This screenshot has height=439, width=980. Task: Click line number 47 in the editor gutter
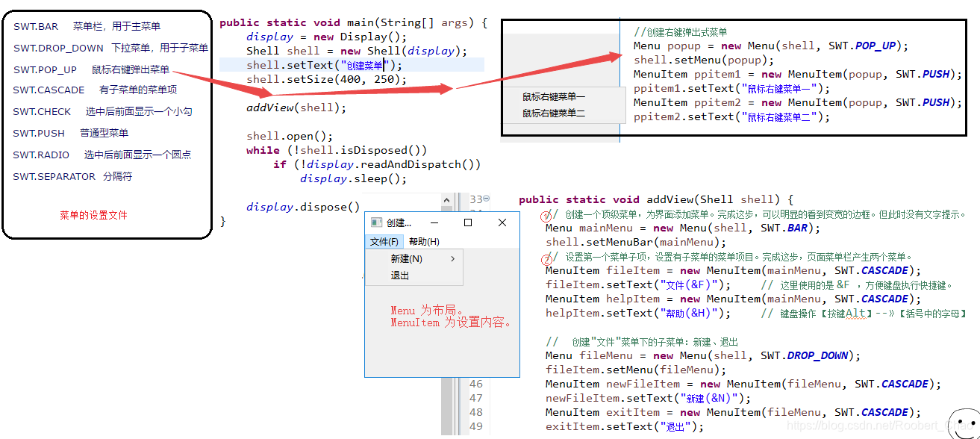(x=476, y=399)
